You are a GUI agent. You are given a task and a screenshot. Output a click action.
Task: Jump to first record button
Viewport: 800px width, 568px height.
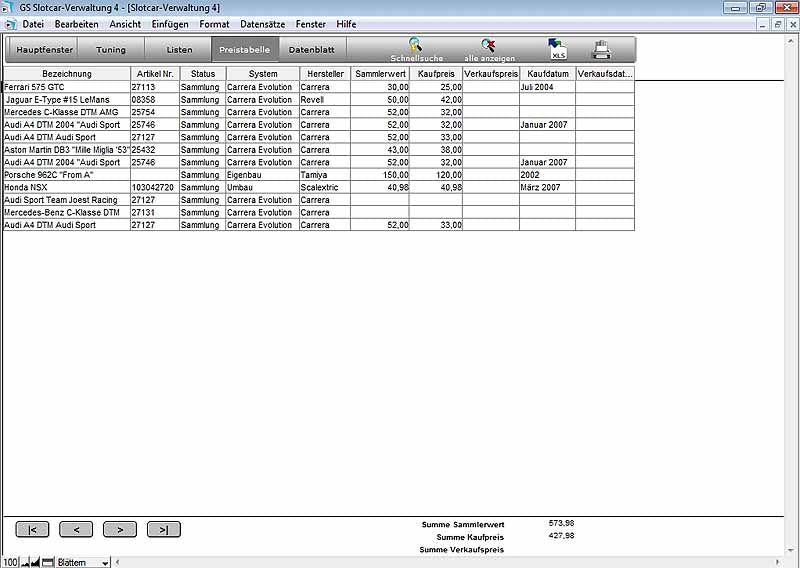point(32,530)
